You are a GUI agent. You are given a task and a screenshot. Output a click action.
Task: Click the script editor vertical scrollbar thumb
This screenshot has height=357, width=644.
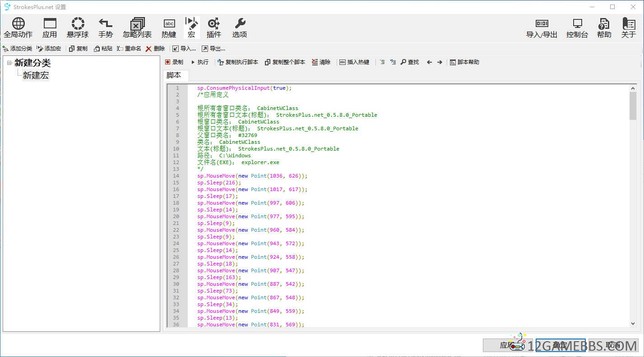click(633, 106)
